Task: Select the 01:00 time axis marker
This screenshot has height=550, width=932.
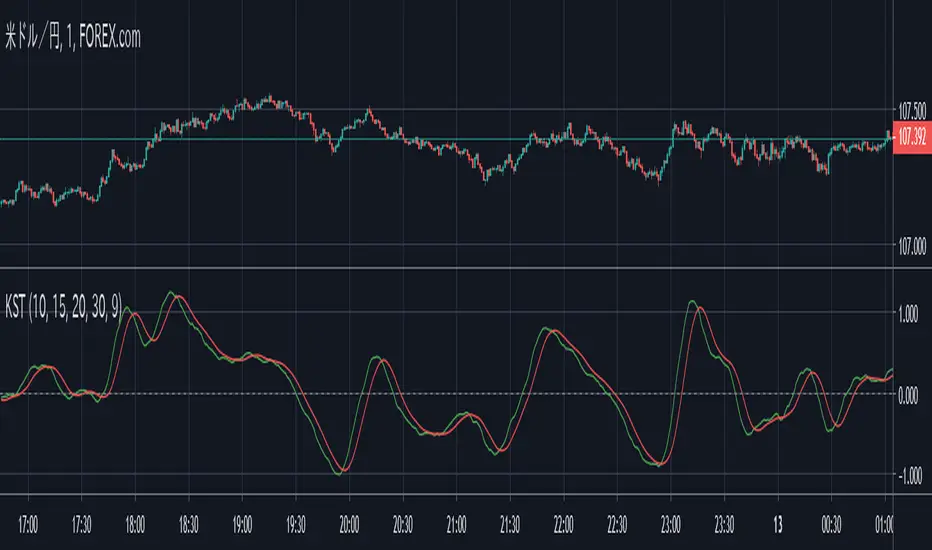Action: (x=884, y=523)
